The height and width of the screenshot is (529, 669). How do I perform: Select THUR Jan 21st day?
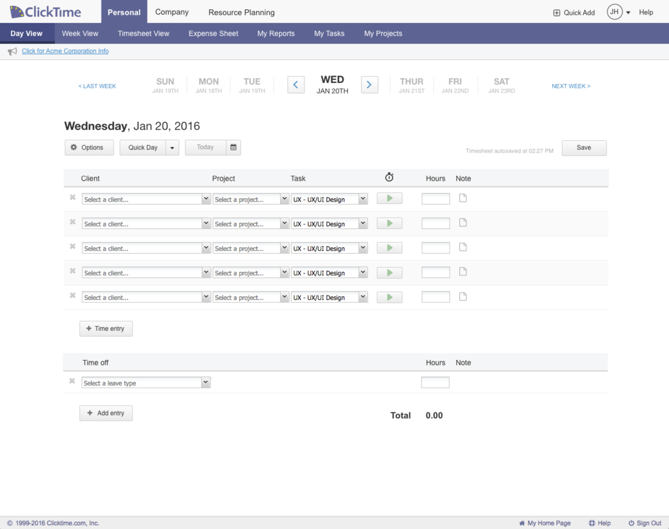(411, 85)
